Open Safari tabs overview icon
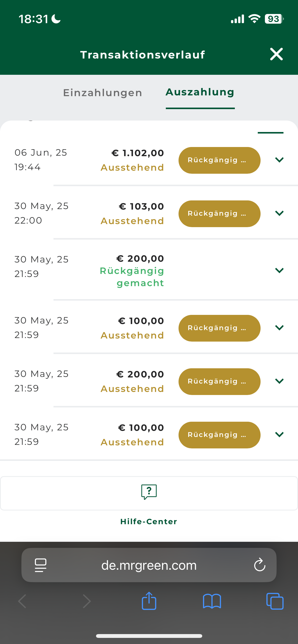The width and height of the screenshot is (298, 644). pyautogui.click(x=275, y=601)
